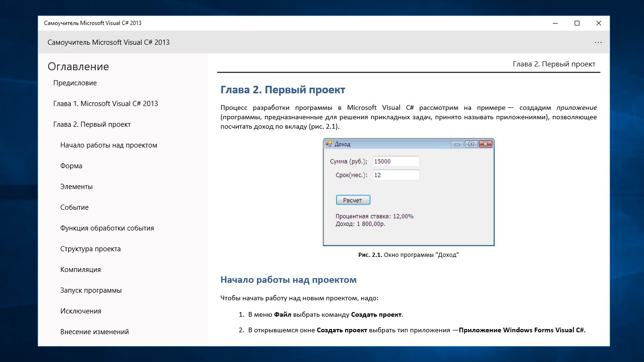Maximize the Самоучитель window
The image size is (644, 362).
pos(577,23)
